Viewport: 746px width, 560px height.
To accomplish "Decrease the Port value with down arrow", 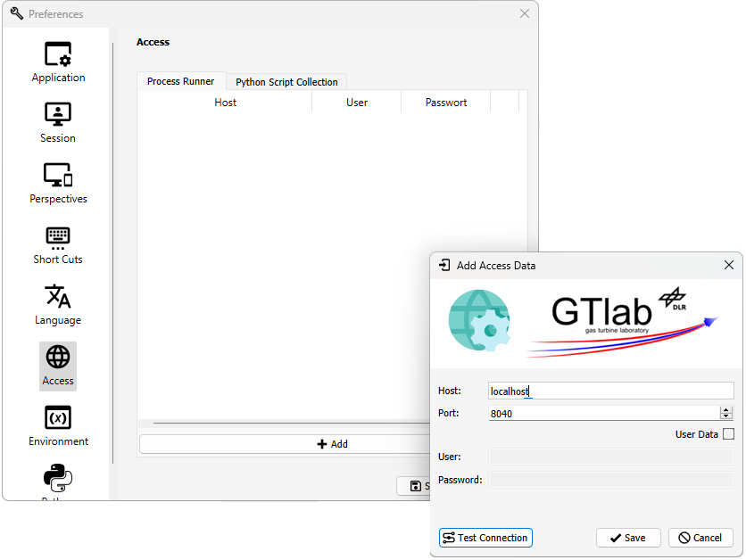I will pyautogui.click(x=726, y=416).
